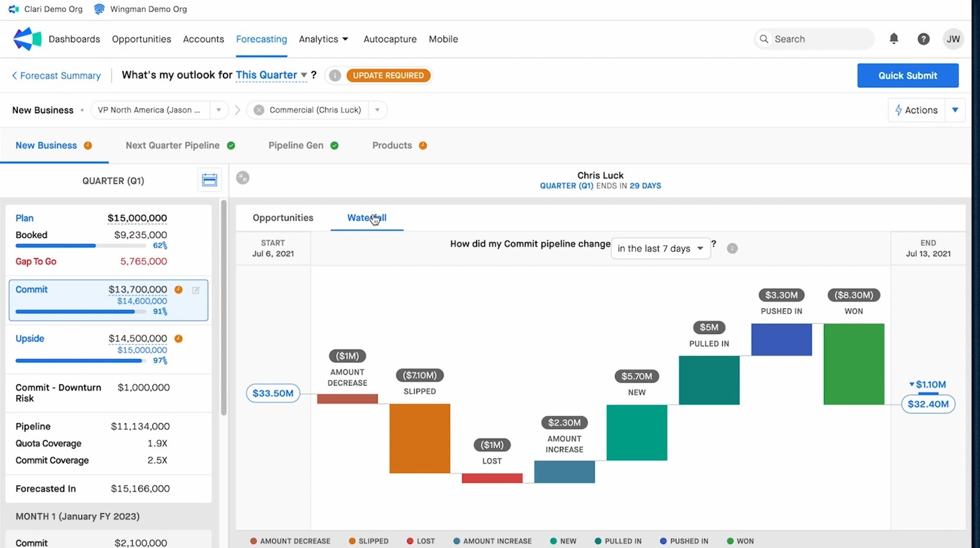This screenshot has width=980, height=548.
Task: Toggle the Won legend item
Action: pos(740,541)
